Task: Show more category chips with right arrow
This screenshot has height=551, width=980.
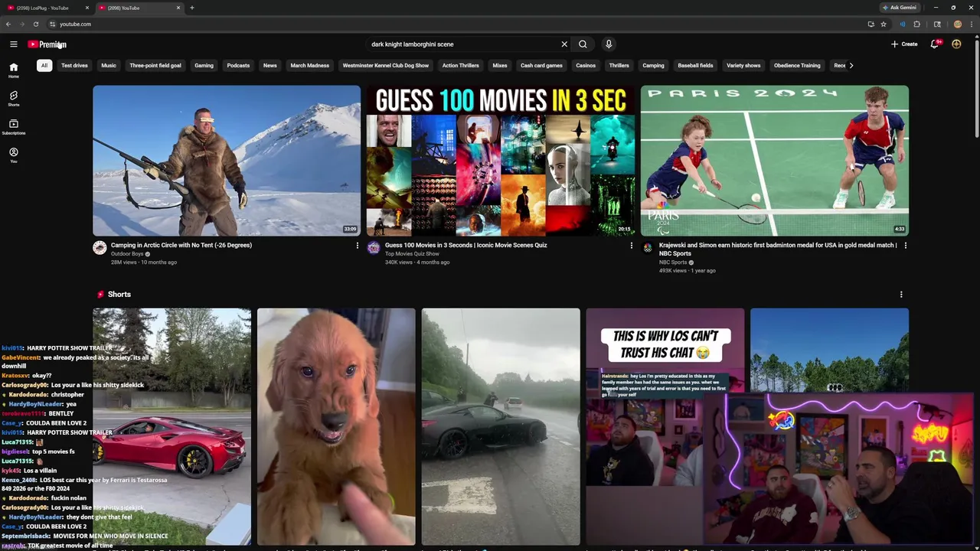Action: pos(851,65)
